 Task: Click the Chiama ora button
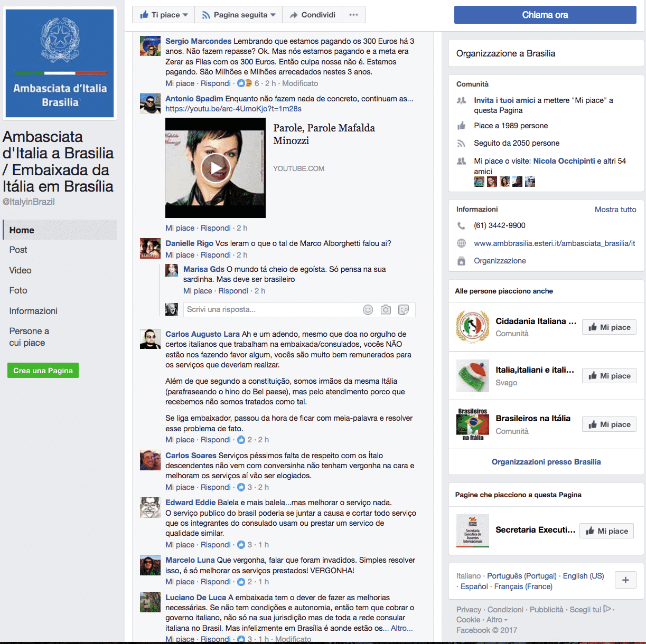545,15
